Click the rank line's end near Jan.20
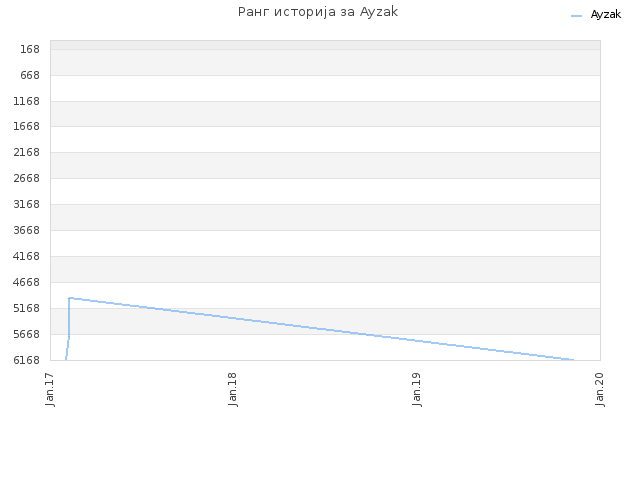 pyautogui.click(x=572, y=360)
